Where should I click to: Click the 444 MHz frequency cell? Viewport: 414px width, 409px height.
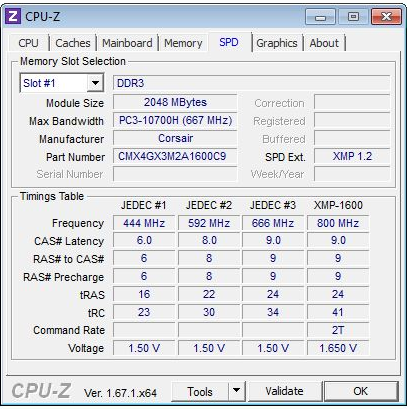[144, 223]
